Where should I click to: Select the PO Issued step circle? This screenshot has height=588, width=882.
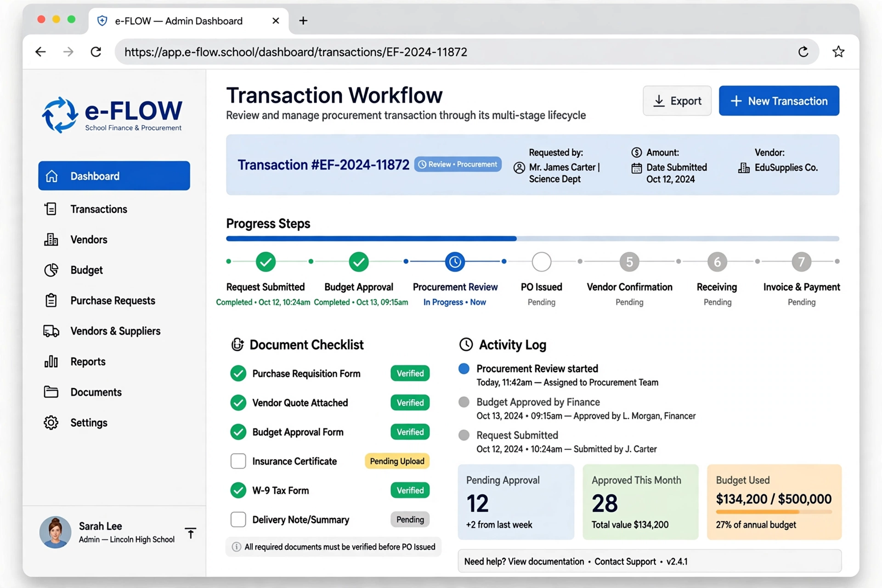point(542,261)
